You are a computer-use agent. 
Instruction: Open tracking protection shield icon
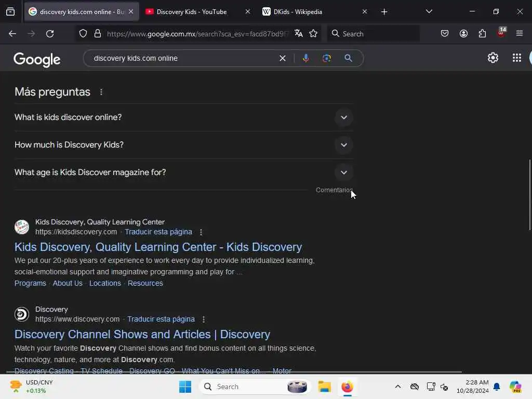click(x=83, y=34)
